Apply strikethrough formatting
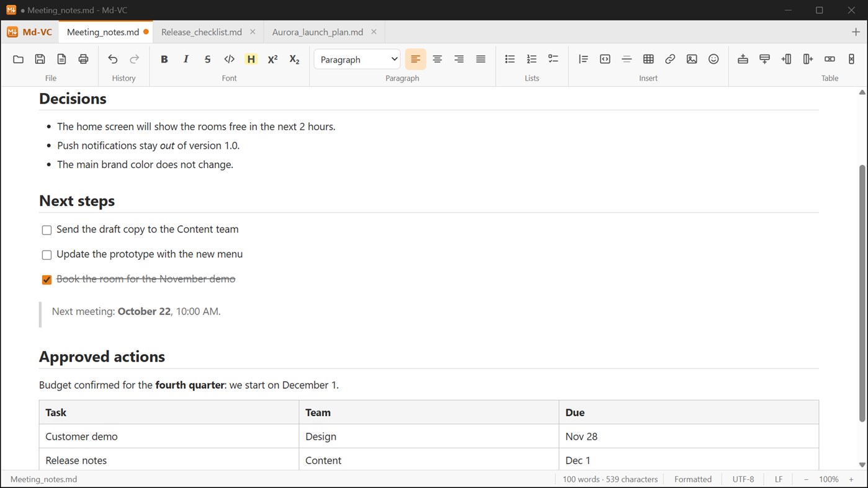868x488 pixels. [207, 59]
